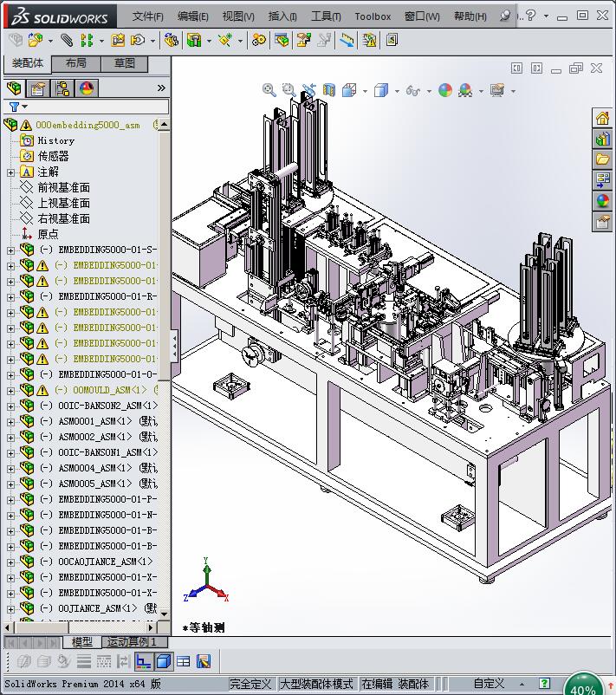Open the File Explorer task pane
The height and width of the screenshot is (695, 616).
click(x=602, y=159)
